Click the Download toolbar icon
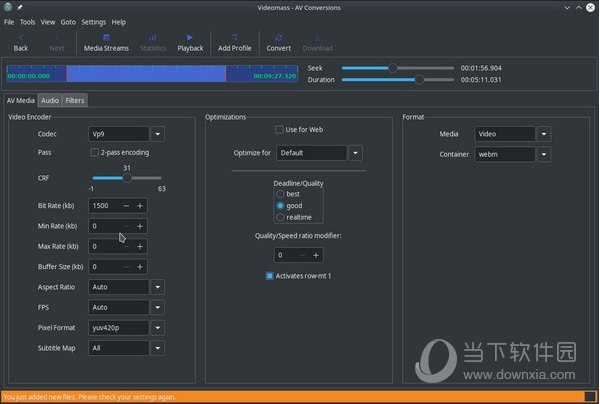The image size is (600, 404). click(317, 43)
